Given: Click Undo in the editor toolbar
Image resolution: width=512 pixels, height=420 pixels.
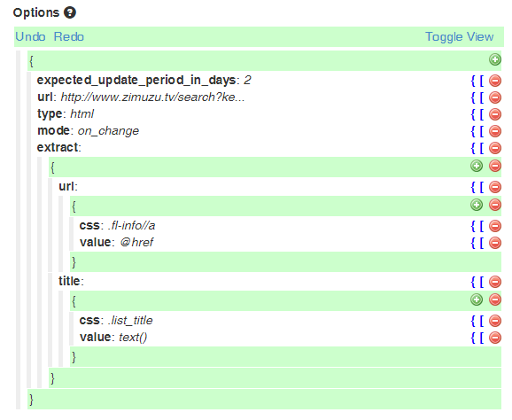Looking at the screenshot, I should point(30,37).
